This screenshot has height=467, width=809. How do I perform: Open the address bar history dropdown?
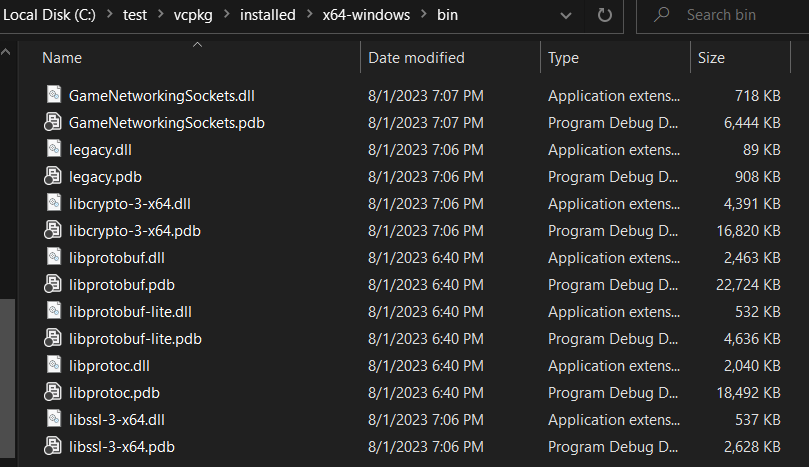pyautogui.click(x=566, y=16)
